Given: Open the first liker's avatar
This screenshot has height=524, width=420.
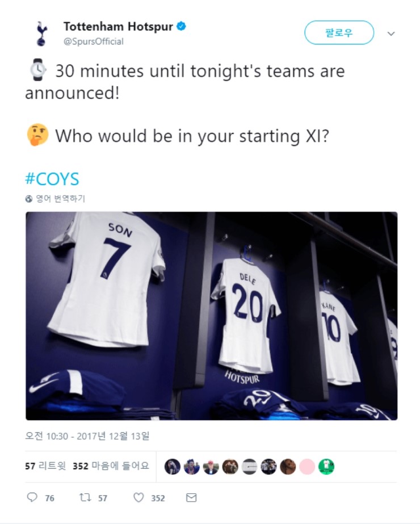Looking at the screenshot, I should (173, 467).
